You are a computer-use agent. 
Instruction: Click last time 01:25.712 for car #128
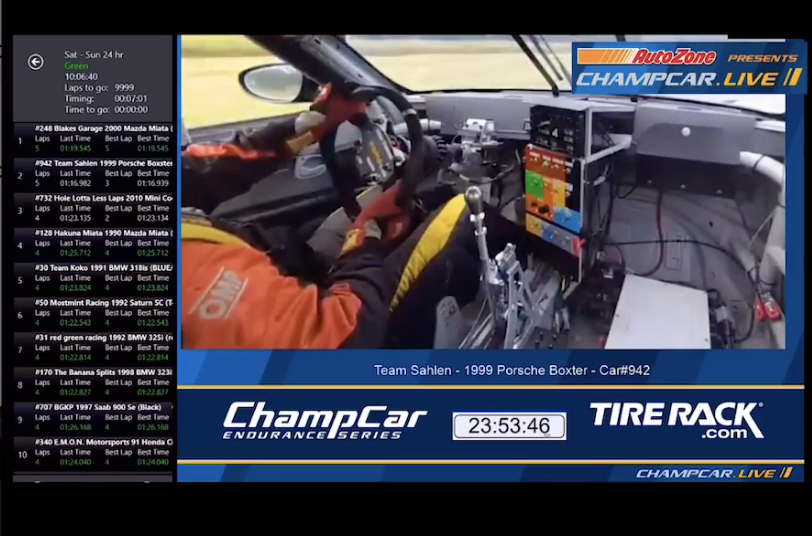click(x=75, y=253)
